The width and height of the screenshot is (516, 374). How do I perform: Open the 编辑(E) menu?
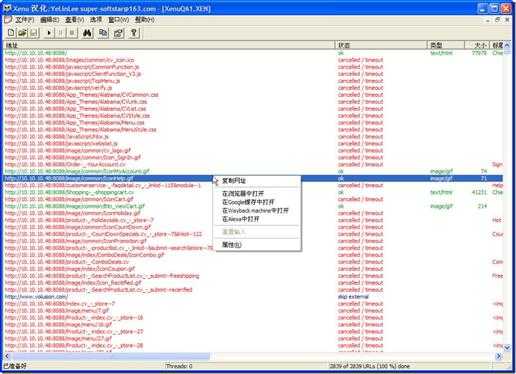(x=49, y=20)
